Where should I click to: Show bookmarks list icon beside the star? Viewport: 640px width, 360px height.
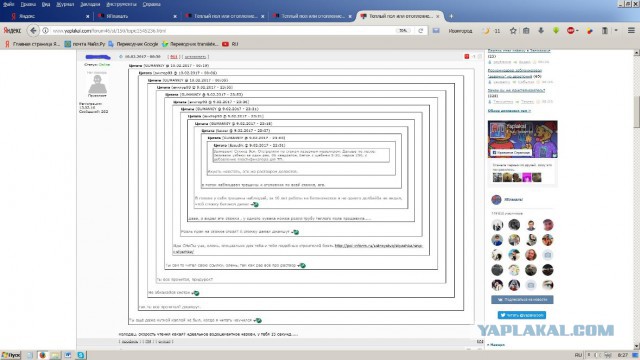[x=526, y=31]
